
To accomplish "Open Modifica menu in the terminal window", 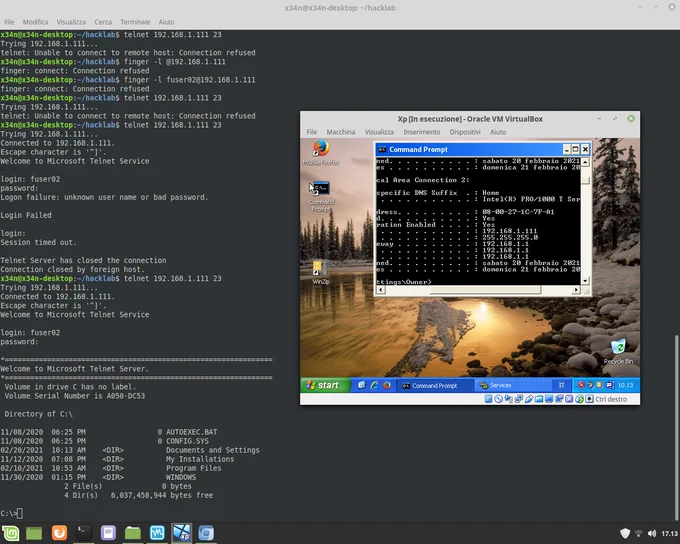I will 35,22.
